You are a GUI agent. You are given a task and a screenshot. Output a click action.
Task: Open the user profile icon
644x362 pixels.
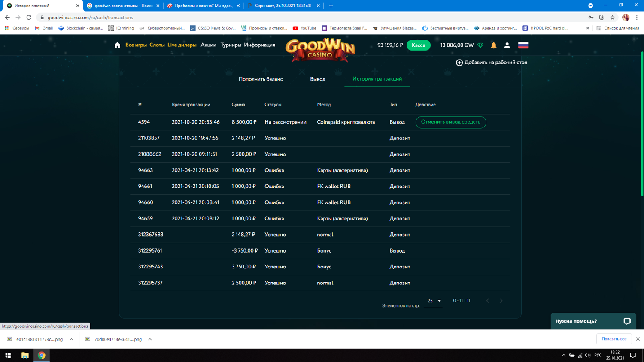point(507,45)
